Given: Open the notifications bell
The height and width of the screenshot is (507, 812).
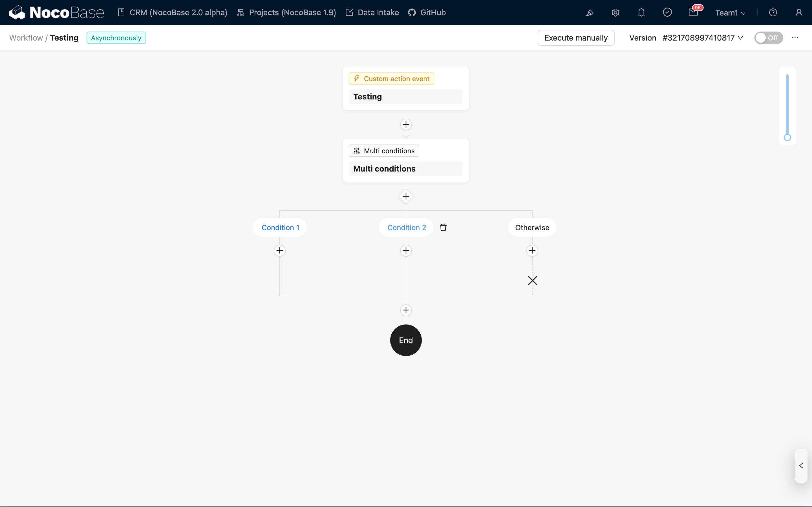Looking at the screenshot, I should coord(641,13).
